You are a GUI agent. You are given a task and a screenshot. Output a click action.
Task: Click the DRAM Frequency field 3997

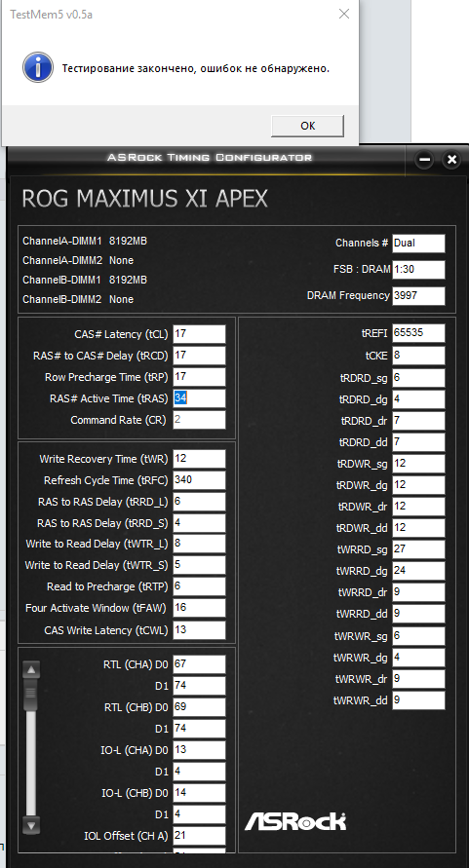tap(418, 295)
